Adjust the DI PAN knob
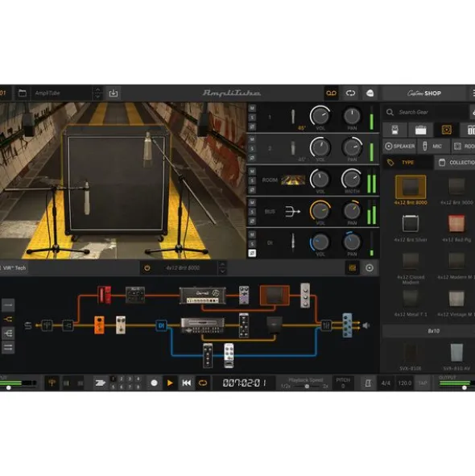The image size is (475, 476). pos(352,242)
